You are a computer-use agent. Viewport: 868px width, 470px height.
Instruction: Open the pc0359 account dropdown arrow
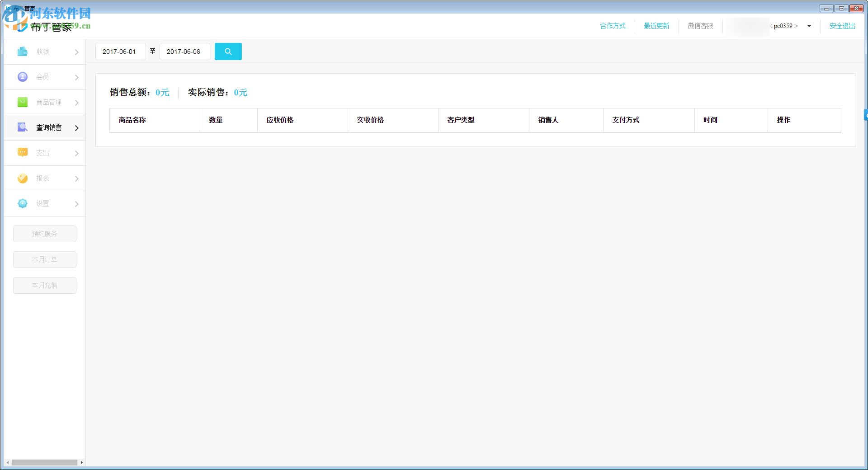809,26
